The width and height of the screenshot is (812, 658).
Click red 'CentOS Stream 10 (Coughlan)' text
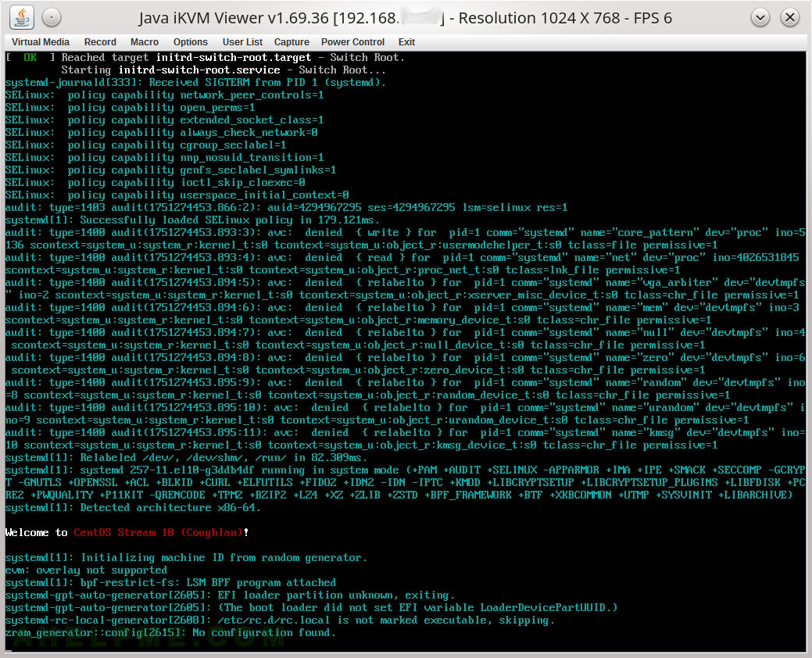[x=159, y=533]
